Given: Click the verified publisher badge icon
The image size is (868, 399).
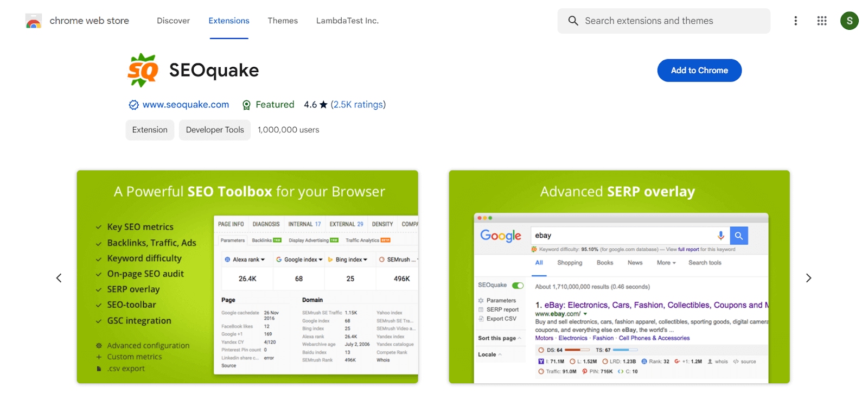Looking at the screenshot, I should pos(133,105).
